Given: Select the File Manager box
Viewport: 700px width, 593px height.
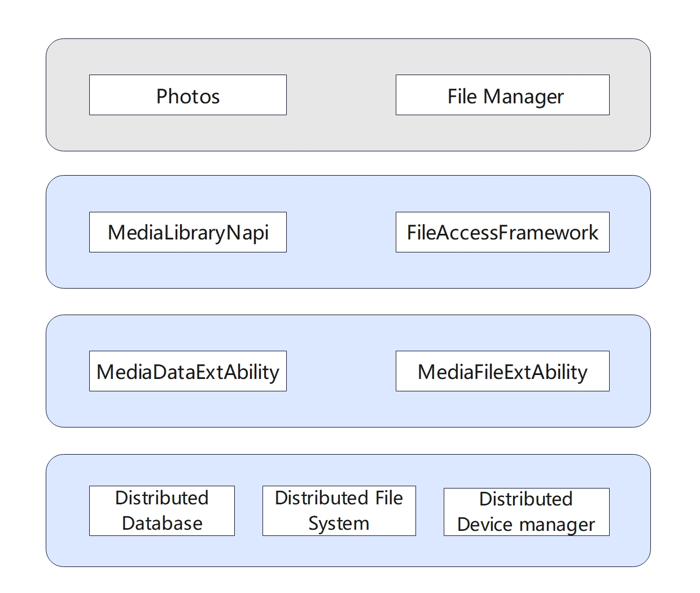Looking at the screenshot, I should point(502,95).
